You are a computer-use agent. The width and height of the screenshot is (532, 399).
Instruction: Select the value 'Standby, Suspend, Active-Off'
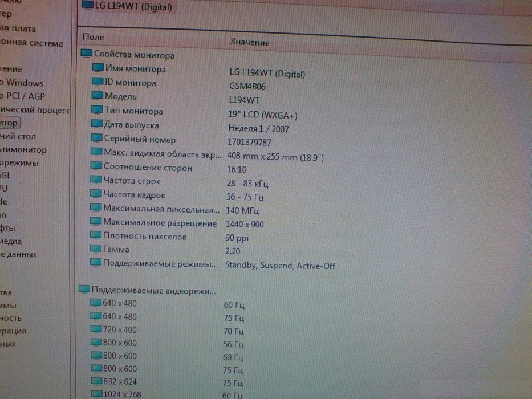point(280,265)
